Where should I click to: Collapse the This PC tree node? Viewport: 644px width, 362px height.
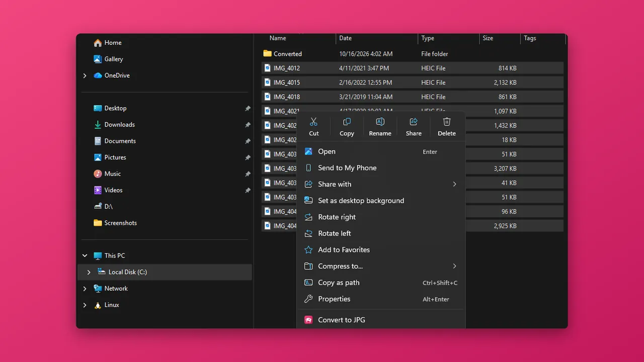click(x=85, y=255)
